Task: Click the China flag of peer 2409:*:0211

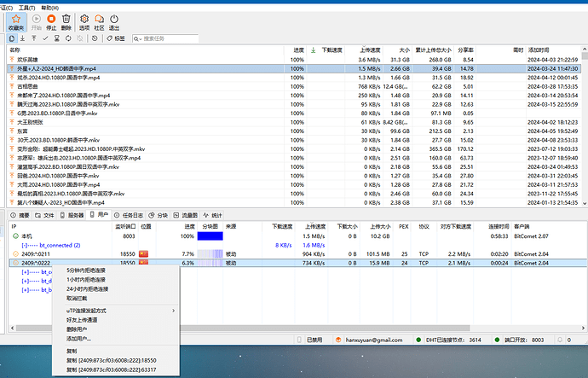Action: (143, 254)
